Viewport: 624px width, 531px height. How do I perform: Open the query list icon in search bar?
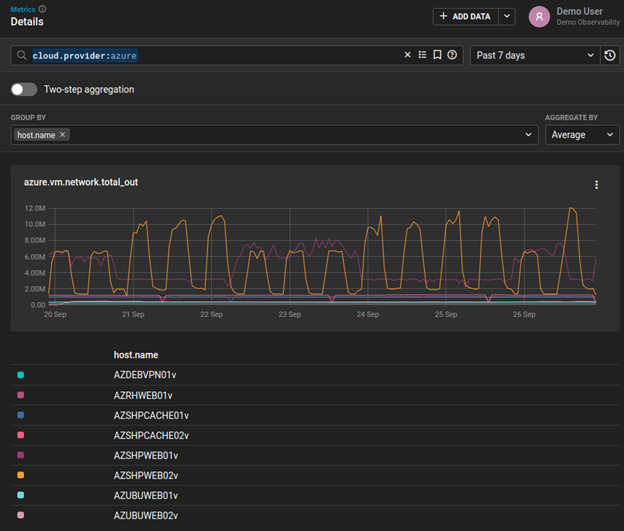pos(422,55)
